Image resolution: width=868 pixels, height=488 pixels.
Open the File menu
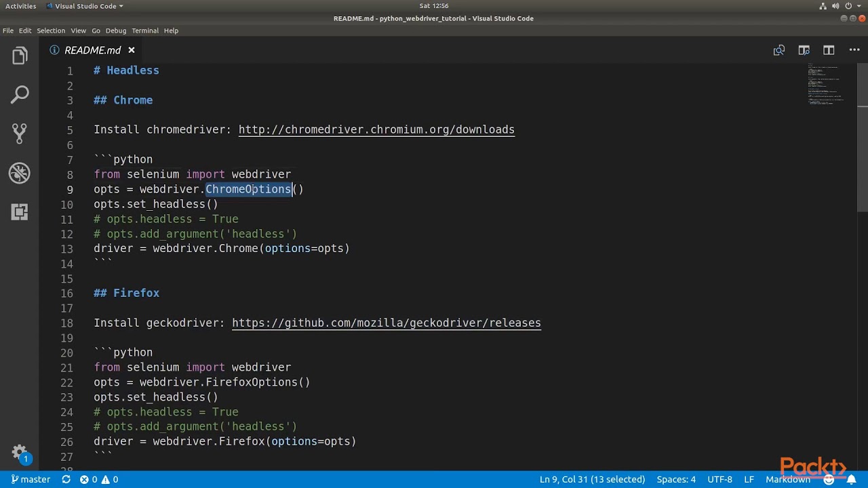click(x=8, y=30)
